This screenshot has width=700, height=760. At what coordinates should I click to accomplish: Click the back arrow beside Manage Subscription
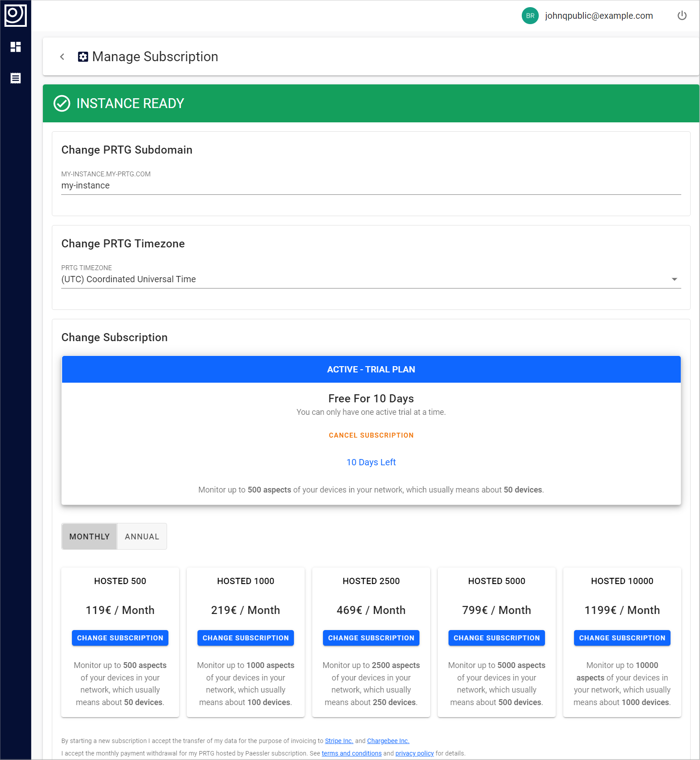click(x=62, y=57)
